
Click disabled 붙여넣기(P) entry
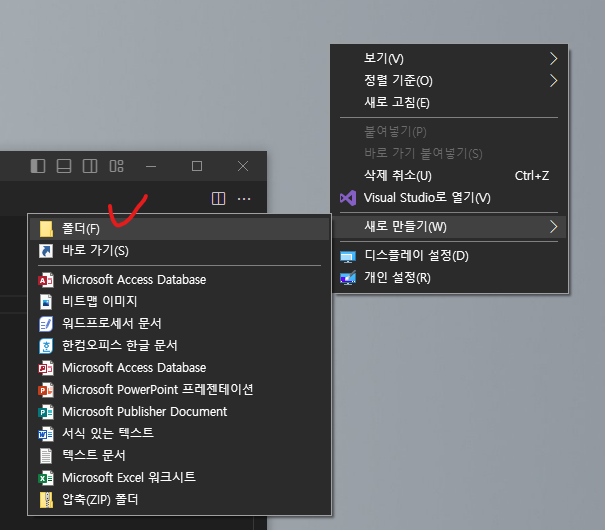450,132
